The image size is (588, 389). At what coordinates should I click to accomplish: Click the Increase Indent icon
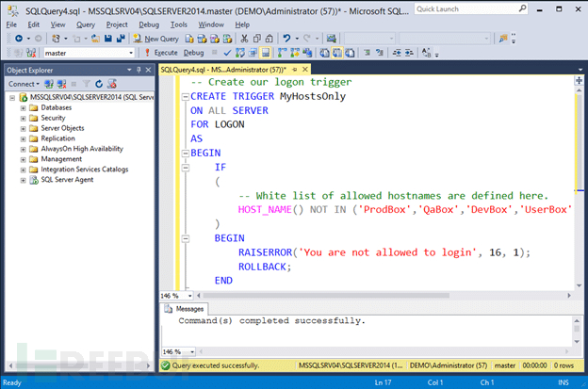click(x=409, y=53)
